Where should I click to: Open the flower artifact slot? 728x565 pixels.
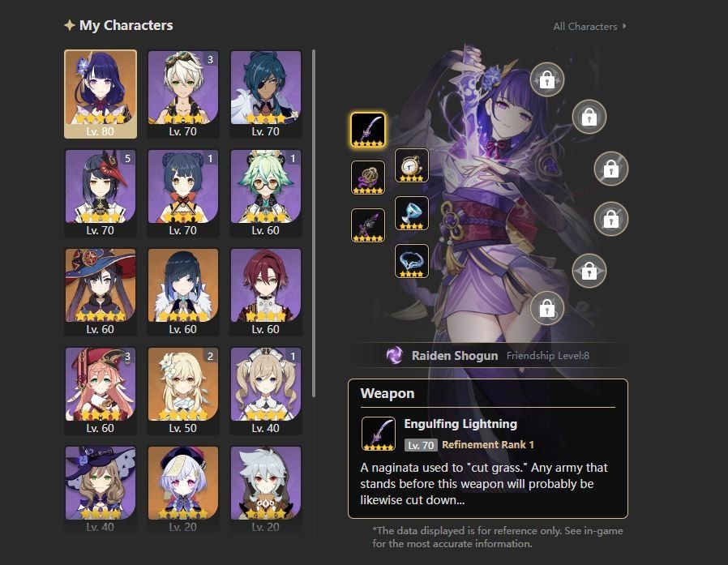coord(368,178)
